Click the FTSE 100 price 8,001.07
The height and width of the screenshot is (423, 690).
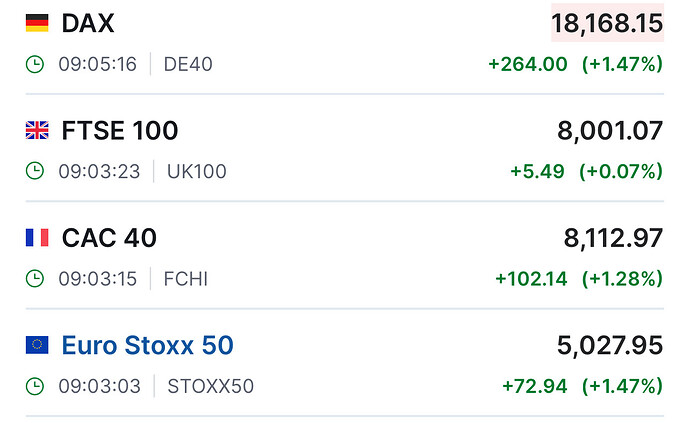pyautogui.click(x=610, y=131)
